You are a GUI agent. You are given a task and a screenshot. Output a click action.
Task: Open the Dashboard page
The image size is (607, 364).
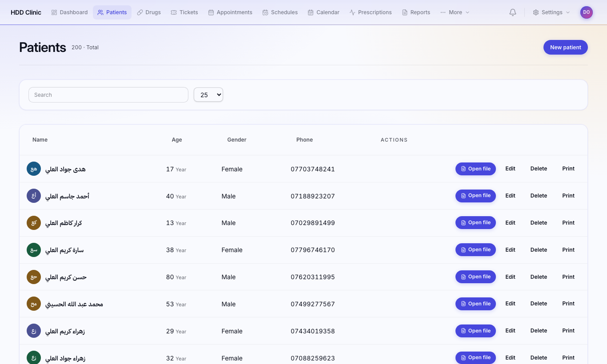[69, 12]
